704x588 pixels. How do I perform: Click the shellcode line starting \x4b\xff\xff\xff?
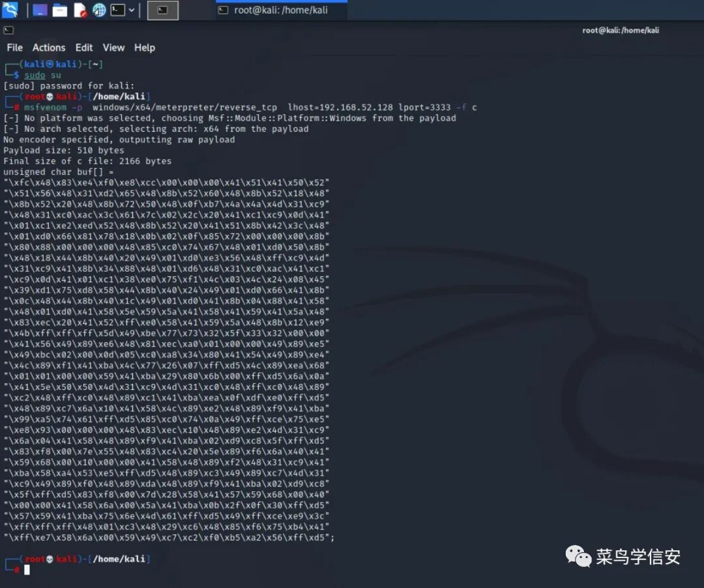pos(167,333)
